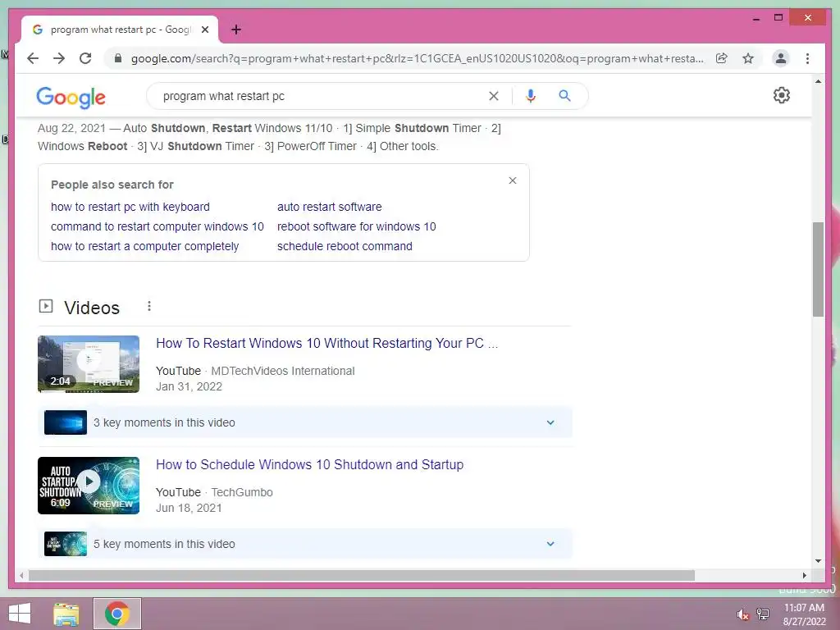Screen dimensions: 840x630
Task: Expand '3 key moments in this video'
Action: click(305, 422)
